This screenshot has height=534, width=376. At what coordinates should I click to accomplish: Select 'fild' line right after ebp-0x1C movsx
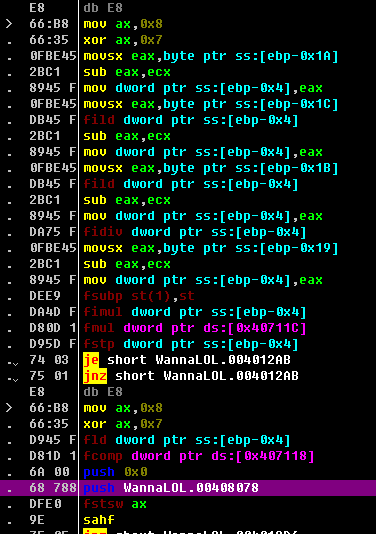point(191,120)
